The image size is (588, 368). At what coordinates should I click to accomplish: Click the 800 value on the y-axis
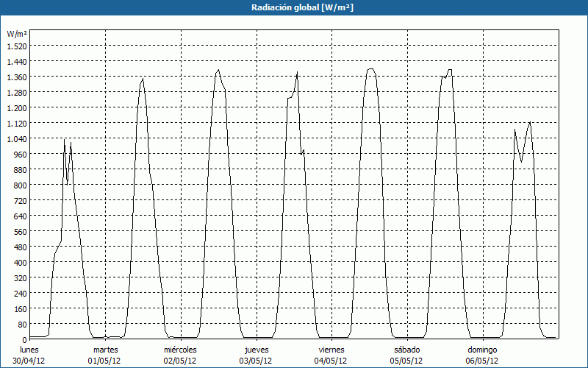click(19, 185)
